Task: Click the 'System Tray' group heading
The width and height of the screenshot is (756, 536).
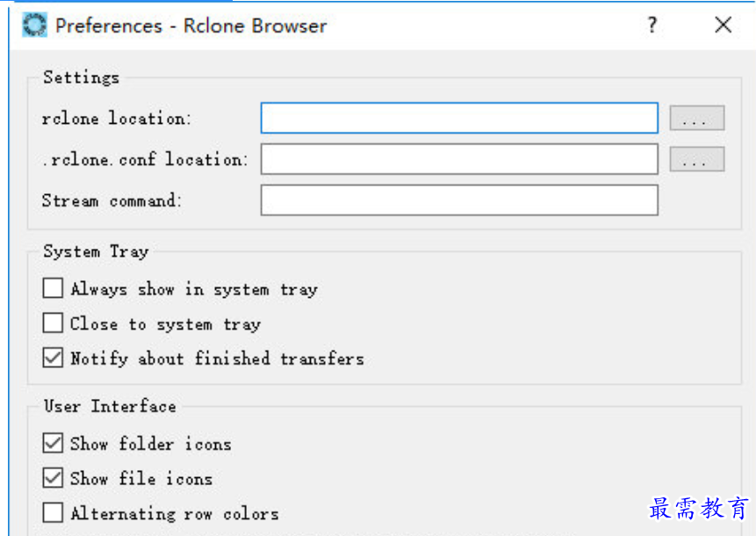Action: 96,251
